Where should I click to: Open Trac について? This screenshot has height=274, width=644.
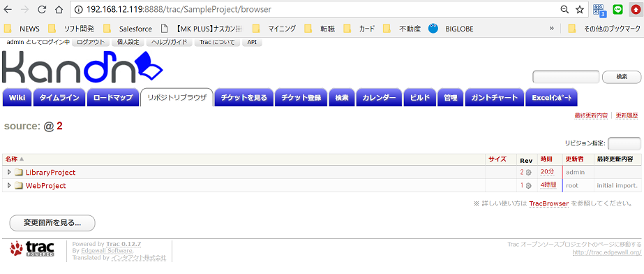[217, 42]
